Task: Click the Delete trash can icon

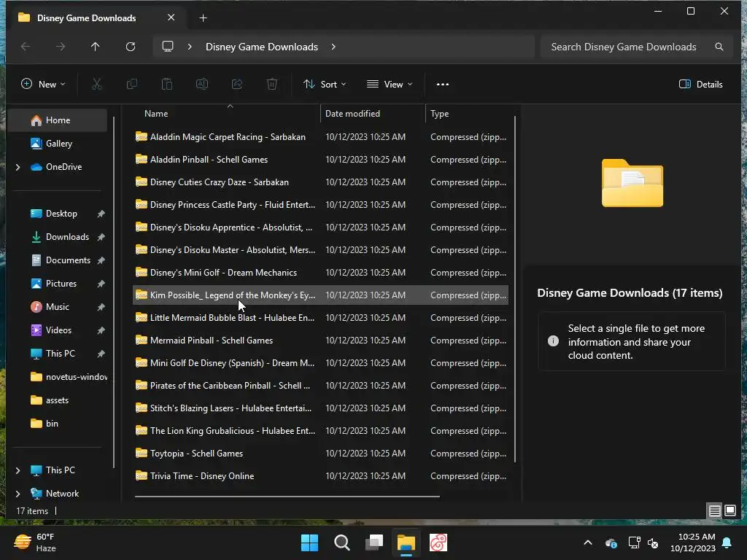Action: (x=271, y=85)
